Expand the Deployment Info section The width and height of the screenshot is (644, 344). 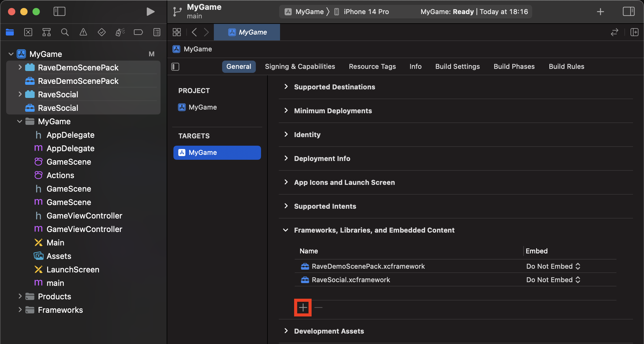(x=286, y=158)
